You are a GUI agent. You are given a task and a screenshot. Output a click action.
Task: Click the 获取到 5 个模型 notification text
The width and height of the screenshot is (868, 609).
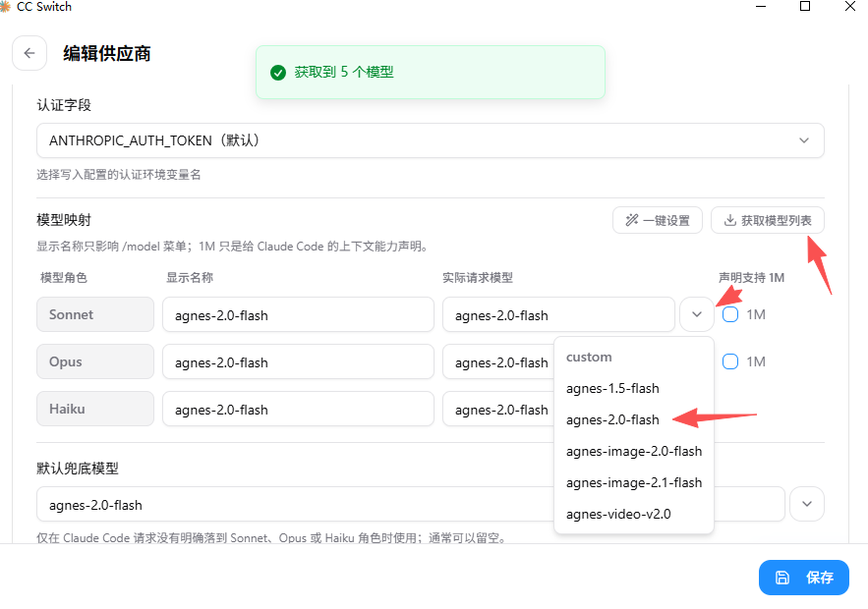click(x=344, y=72)
